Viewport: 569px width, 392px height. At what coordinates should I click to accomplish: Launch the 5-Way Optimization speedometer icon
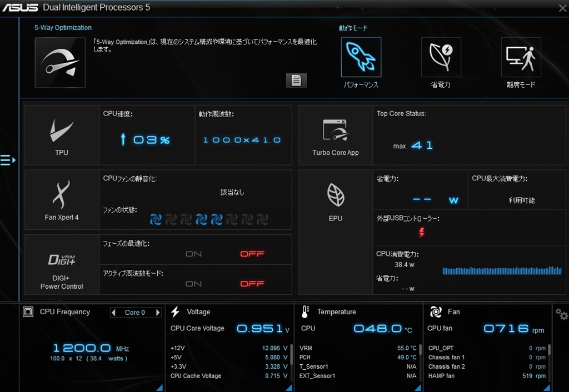tap(60, 63)
